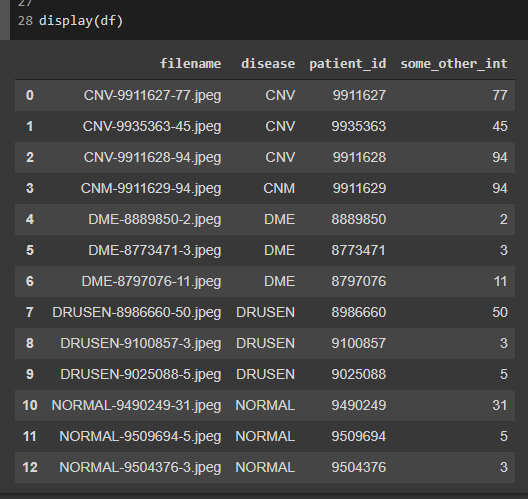
Task: Select cell DME-8889850-2.jpeg
Action: pos(155,220)
